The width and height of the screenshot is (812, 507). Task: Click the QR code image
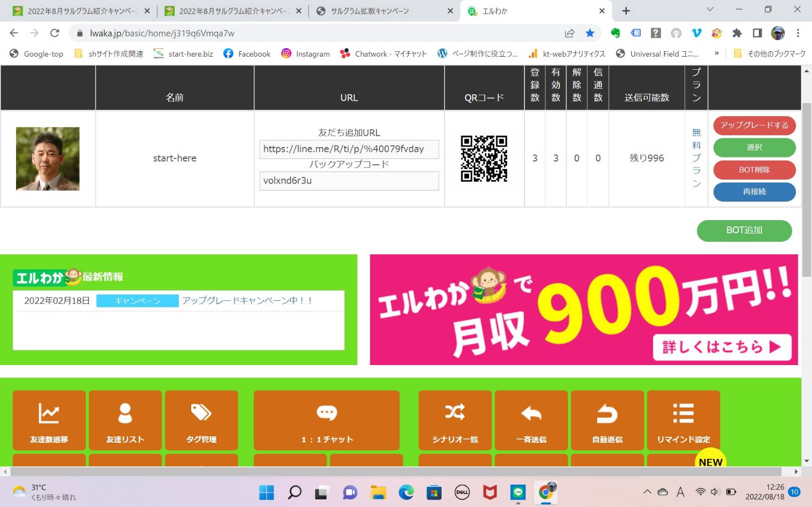click(x=484, y=158)
